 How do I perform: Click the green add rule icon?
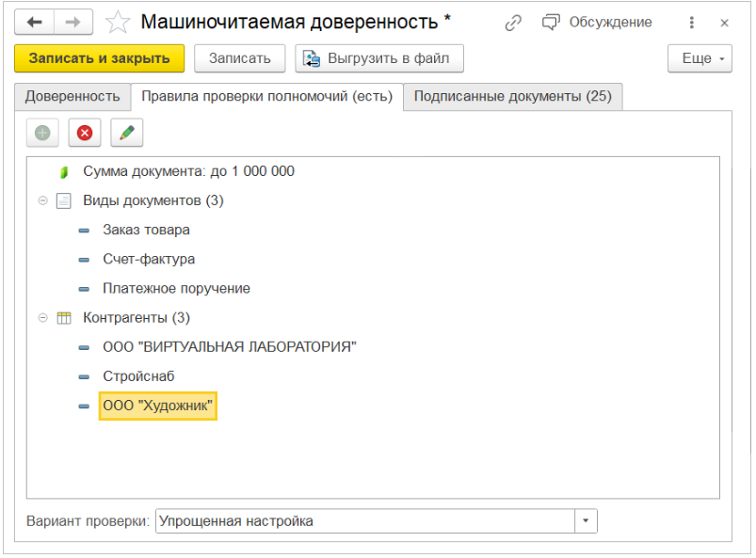(42, 134)
